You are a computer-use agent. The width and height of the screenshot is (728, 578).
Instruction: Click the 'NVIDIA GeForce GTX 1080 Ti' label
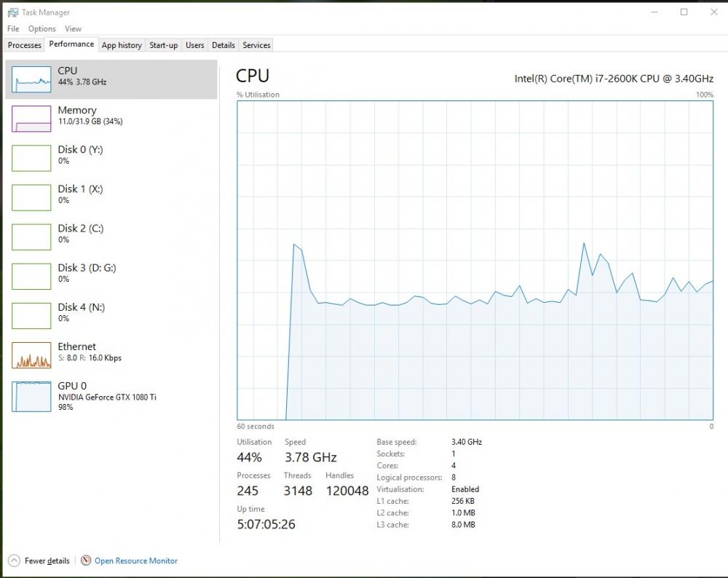tap(107, 397)
